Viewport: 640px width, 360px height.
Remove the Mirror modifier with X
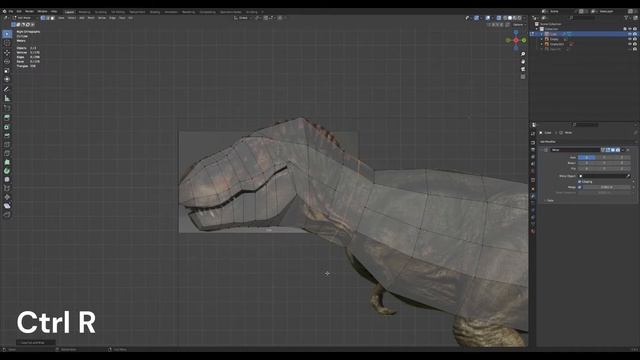click(628, 150)
